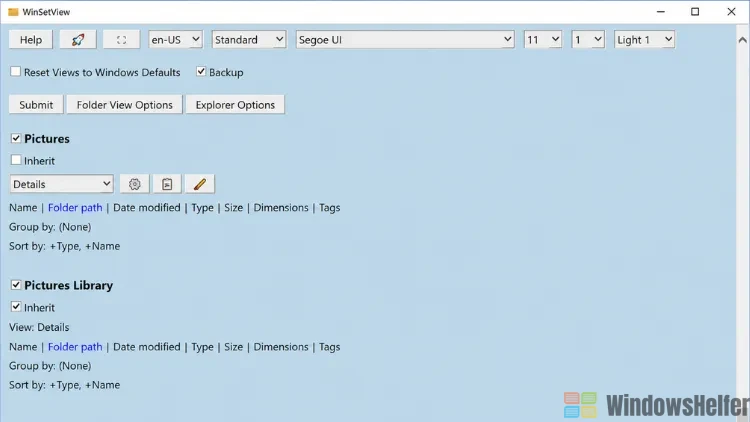
Task: Maximize the WinSetView window
Action: point(695,12)
